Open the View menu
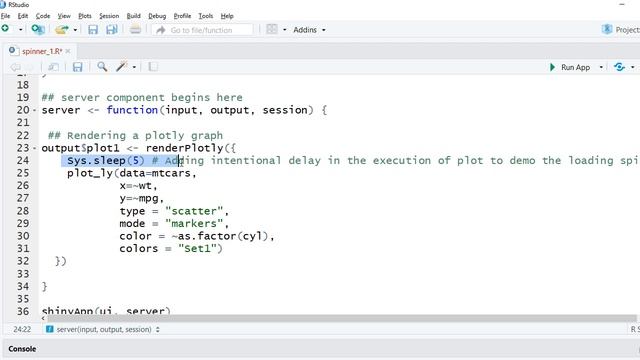The image size is (640, 360). 64,16
